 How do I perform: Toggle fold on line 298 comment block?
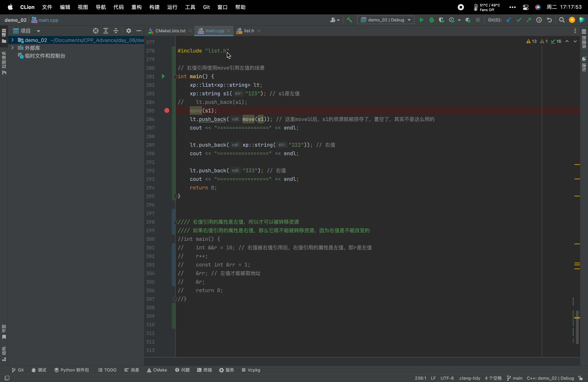pos(175,222)
